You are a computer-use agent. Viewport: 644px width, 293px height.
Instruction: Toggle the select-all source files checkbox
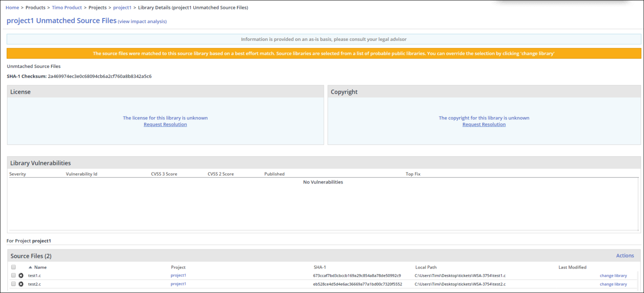pyautogui.click(x=13, y=267)
